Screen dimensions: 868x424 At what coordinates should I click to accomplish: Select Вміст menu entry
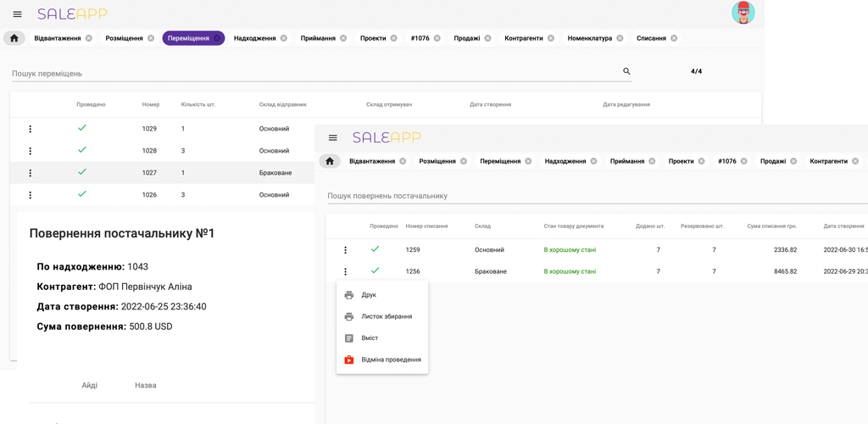382,338
